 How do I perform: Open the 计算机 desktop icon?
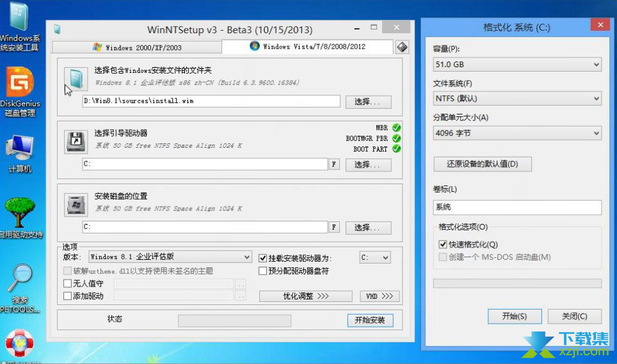pyautogui.click(x=20, y=154)
